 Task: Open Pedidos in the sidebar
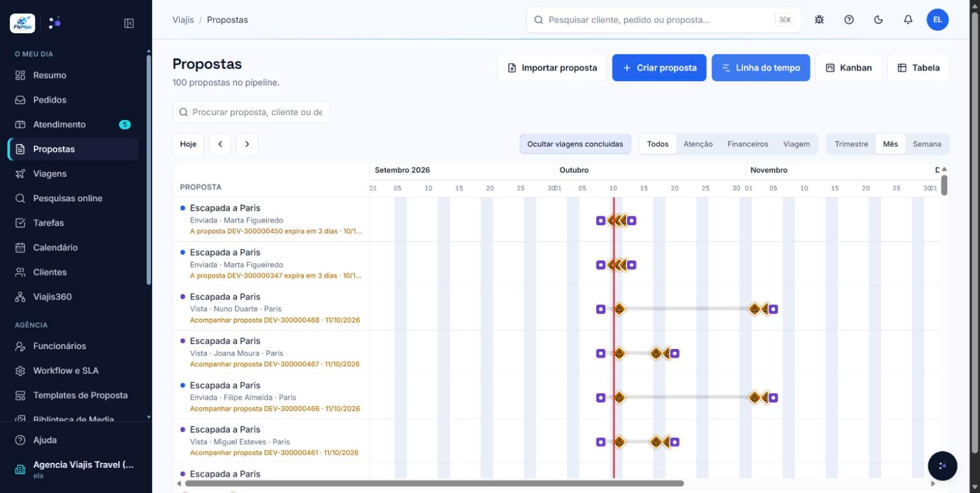tap(73, 100)
